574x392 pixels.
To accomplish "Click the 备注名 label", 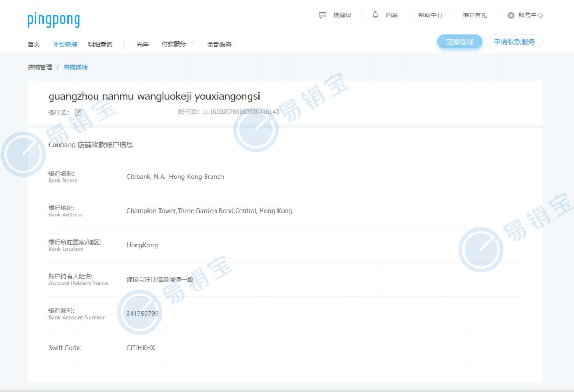I will pos(59,112).
